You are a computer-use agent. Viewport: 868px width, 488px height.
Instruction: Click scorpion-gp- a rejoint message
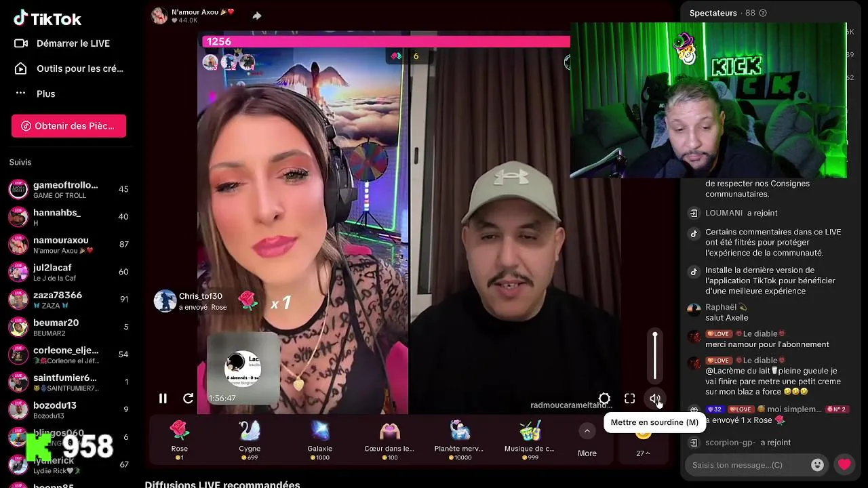tap(748, 443)
